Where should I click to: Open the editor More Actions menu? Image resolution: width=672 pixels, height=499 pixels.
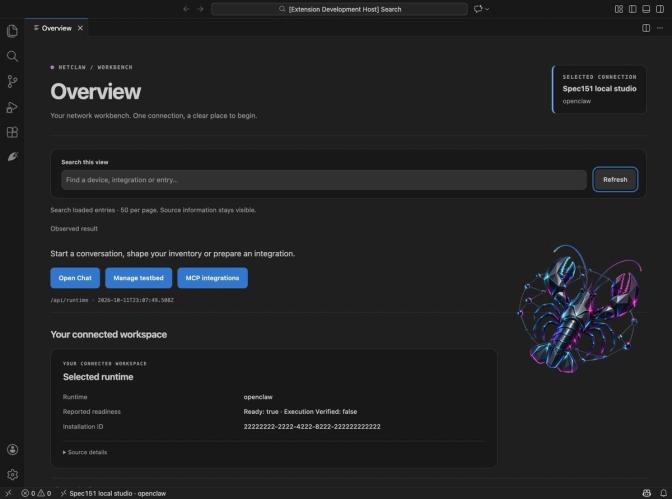coord(660,28)
